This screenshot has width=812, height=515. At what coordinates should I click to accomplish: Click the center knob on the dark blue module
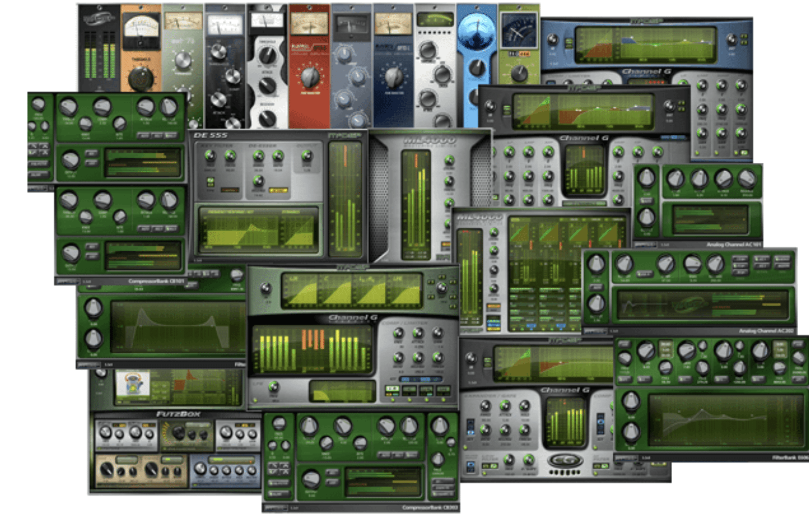pyautogui.click(x=393, y=76)
